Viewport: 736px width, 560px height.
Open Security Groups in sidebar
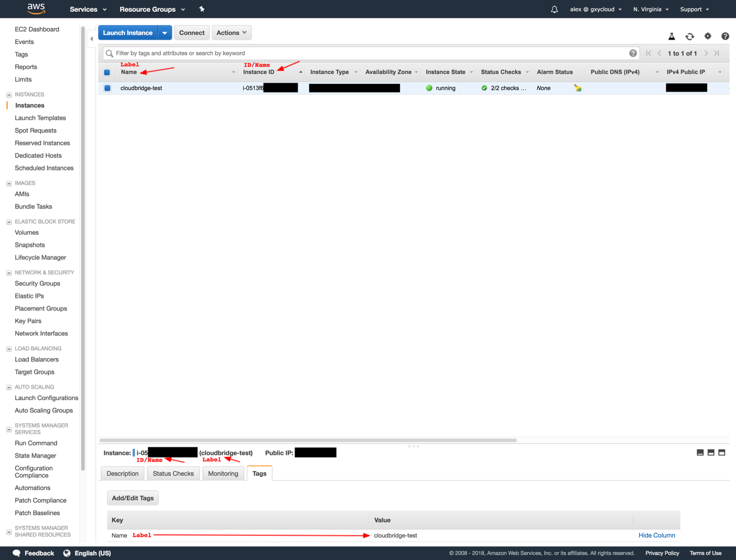(37, 283)
